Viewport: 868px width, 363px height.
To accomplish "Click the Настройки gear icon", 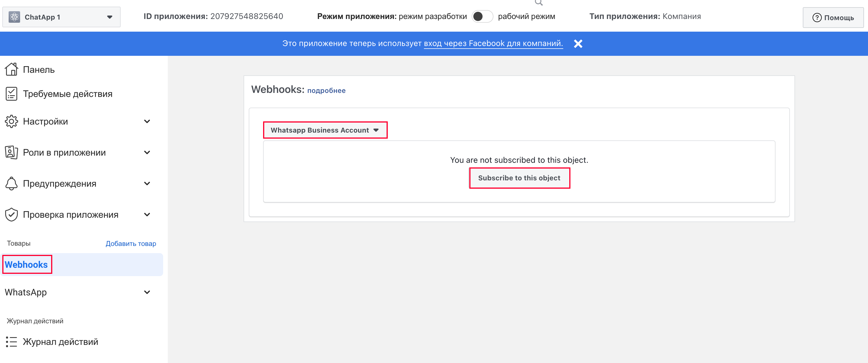I will [x=11, y=121].
